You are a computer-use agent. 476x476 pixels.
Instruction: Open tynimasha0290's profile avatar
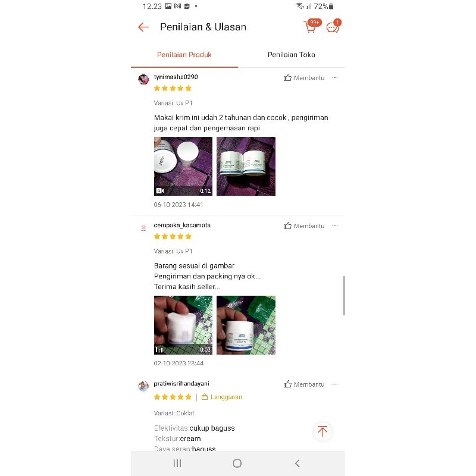pyautogui.click(x=143, y=79)
